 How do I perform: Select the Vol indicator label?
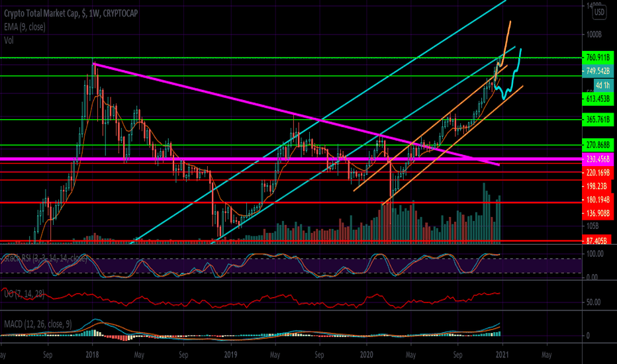pyautogui.click(x=9, y=40)
